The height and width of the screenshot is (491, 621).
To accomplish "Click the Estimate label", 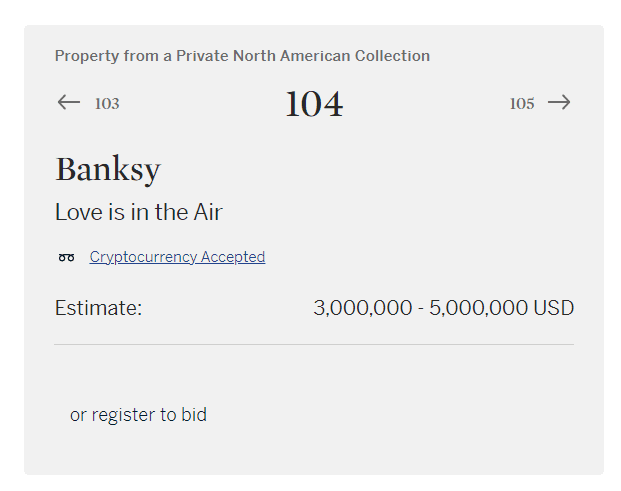I will click(x=98, y=308).
